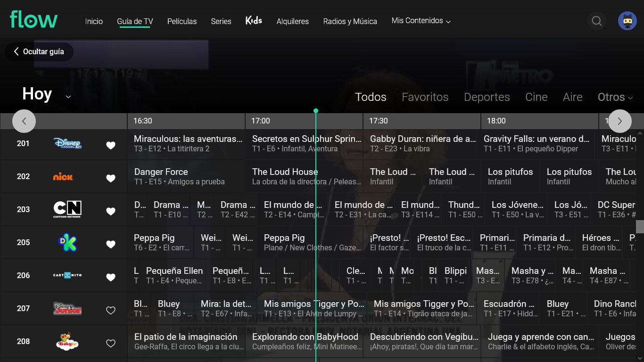
Task: Select Cartoonito logo on channel 206
Action: click(x=67, y=275)
